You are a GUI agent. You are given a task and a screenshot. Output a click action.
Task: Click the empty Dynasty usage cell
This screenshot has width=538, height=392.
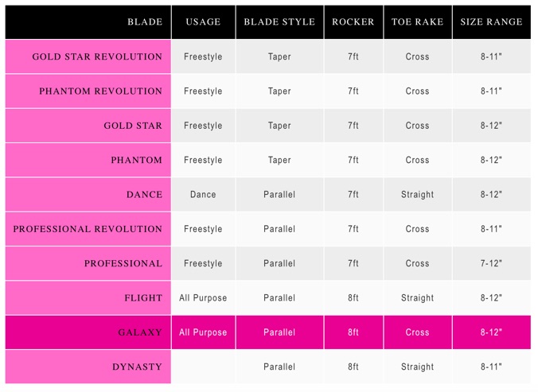click(x=204, y=367)
